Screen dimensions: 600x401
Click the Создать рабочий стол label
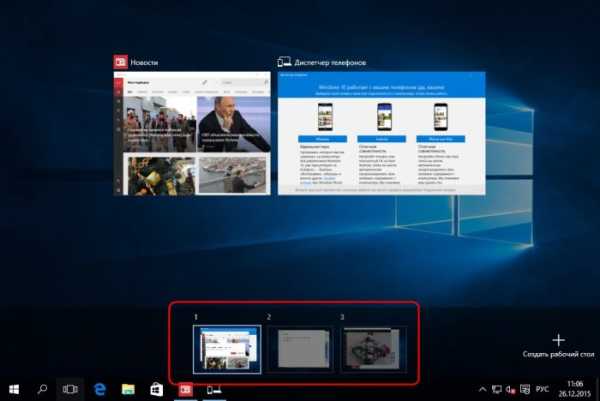[x=559, y=355]
